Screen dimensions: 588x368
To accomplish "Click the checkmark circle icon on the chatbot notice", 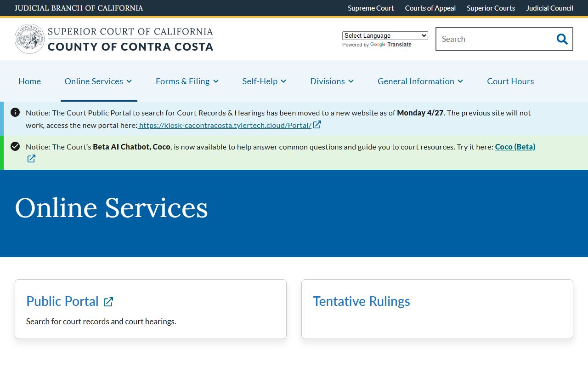I will click(x=15, y=146).
